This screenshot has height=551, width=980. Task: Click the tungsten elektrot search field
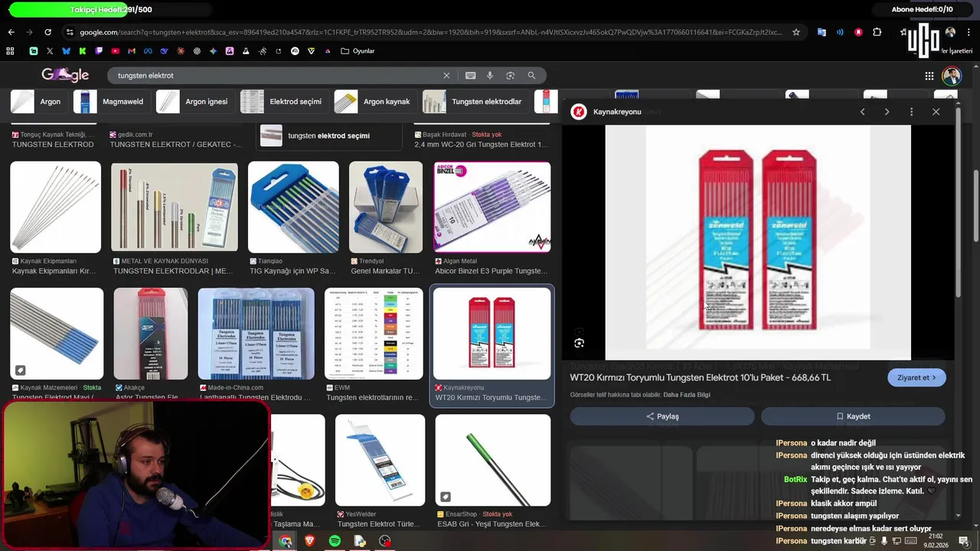click(276, 76)
